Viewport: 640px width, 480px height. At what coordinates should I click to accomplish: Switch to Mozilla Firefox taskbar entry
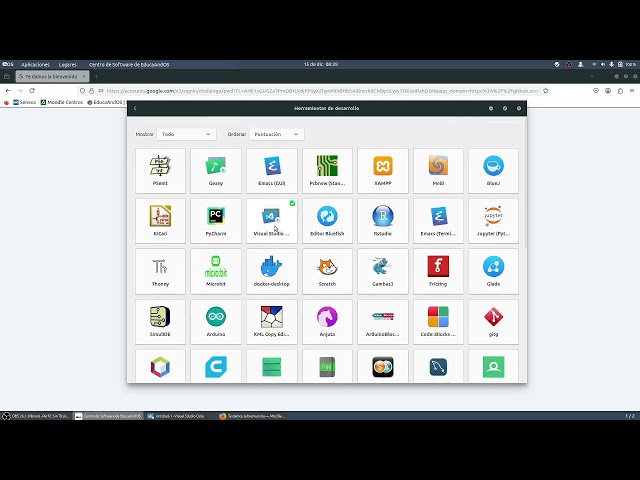coord(252,416)
